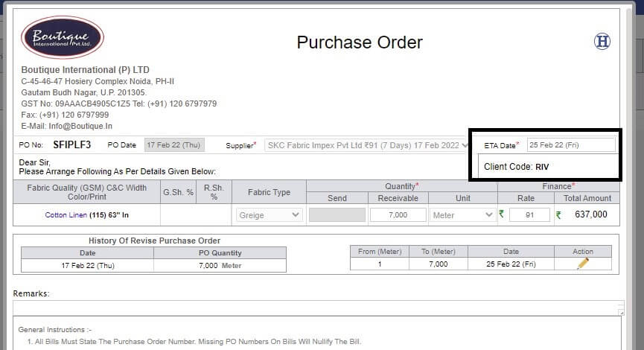Open the Fabric Type Greige dropdown
The image size is (644, 350).
click(x=269, y=215)
